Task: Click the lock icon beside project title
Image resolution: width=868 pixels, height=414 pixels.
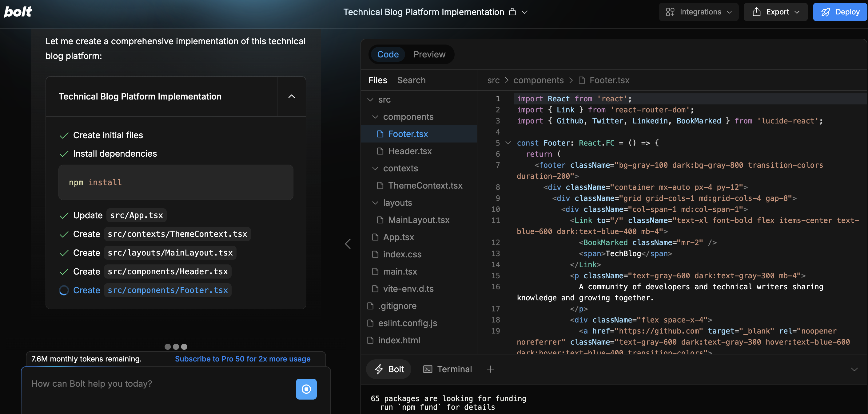Action: (x=512, y=12)
